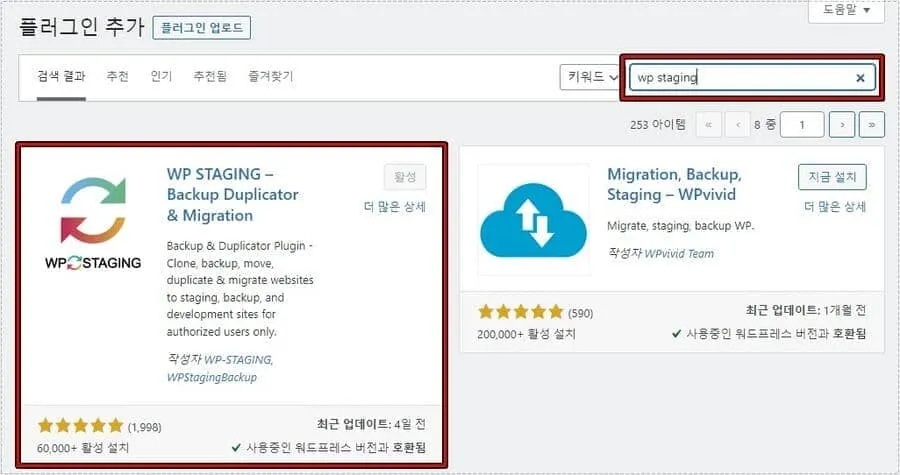Switch to the 추천됨 tab

(210, 76)
